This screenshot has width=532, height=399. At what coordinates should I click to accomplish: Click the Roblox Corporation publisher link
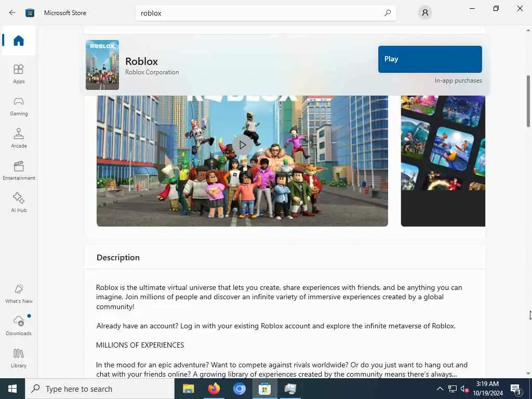pos(152,72)
